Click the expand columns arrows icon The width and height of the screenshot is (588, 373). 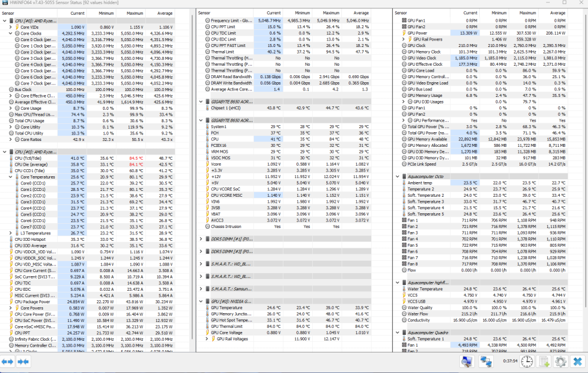point(8,362)
